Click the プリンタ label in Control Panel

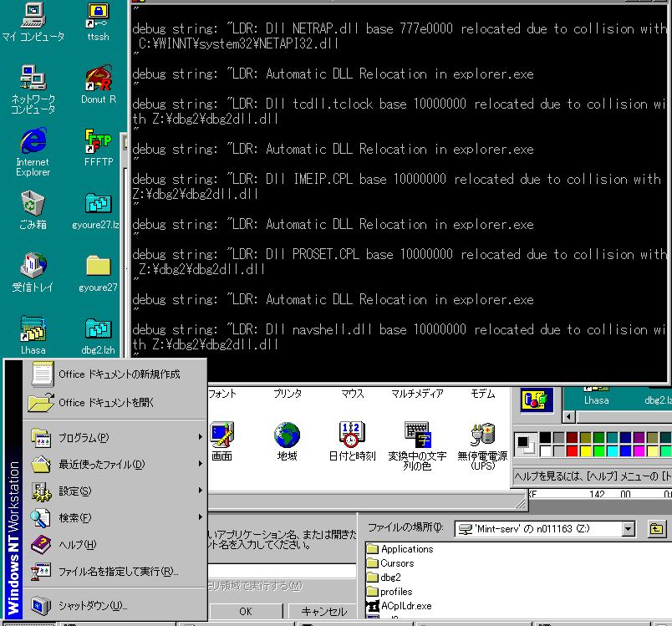[288, 394]
